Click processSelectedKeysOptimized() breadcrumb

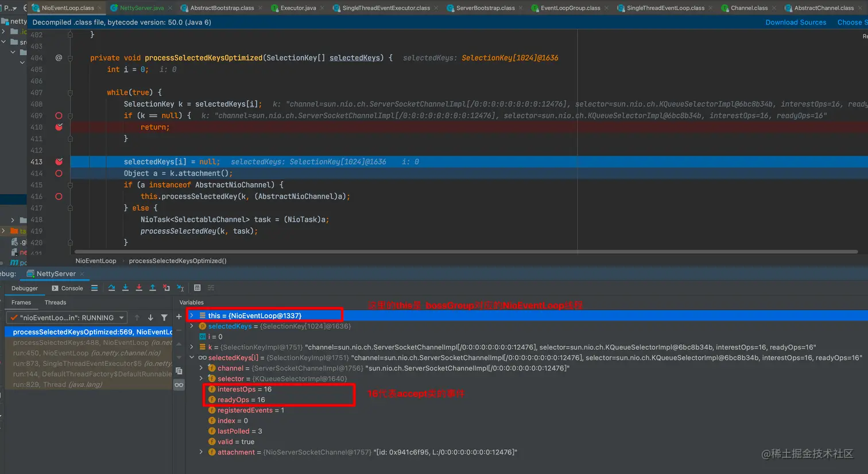click(x=178, y=261)
